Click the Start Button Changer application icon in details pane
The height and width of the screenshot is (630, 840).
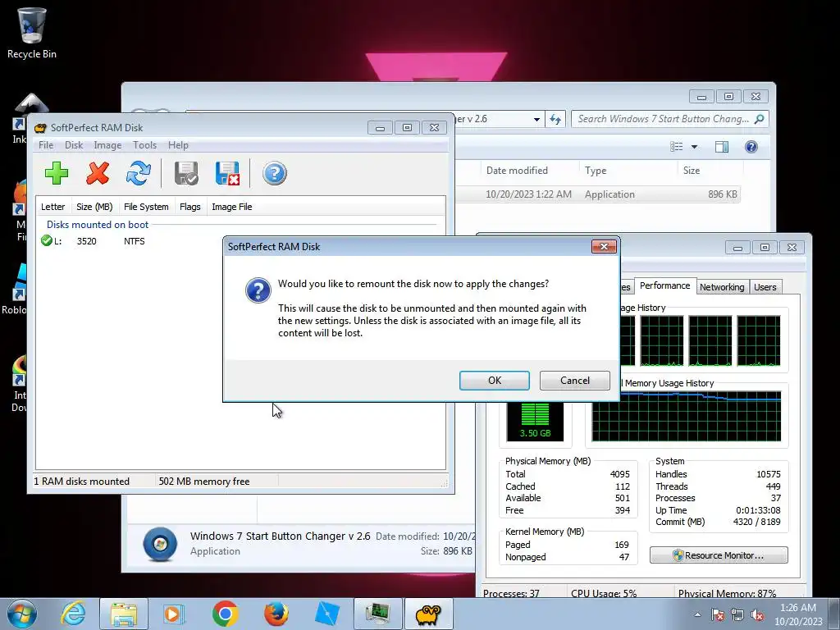pyautogui.click(x=160, y=544)
